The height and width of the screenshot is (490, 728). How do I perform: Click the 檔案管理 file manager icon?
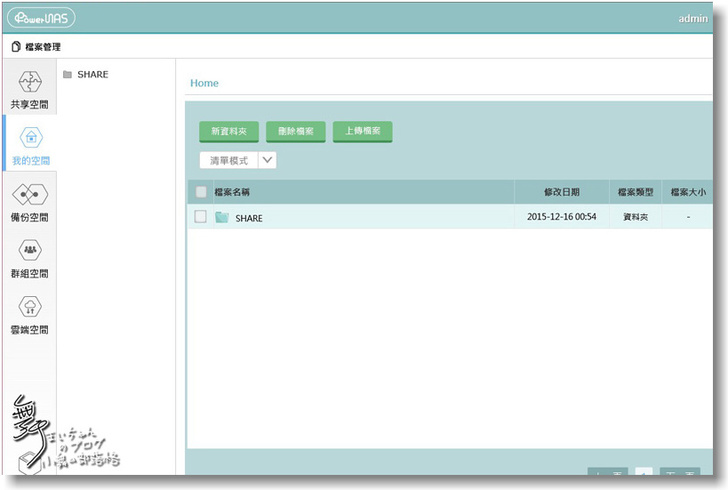pos(16,47)
